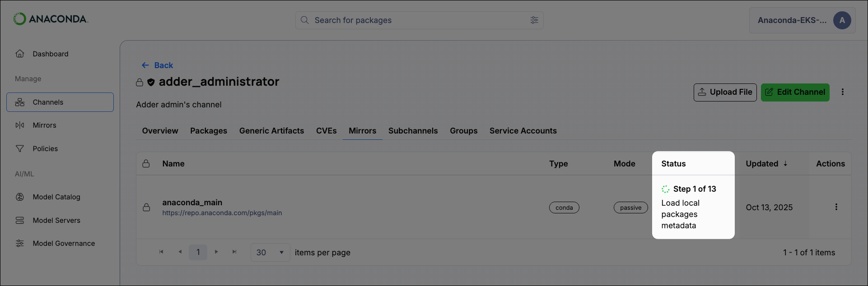Click the verified shield icon beside channel name
Viewport: 868px width, 286px height.
coord(151,83)
